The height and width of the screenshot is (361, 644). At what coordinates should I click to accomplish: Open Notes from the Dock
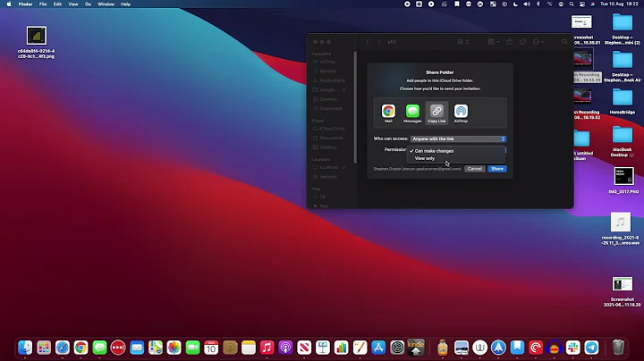coord(249,348)
